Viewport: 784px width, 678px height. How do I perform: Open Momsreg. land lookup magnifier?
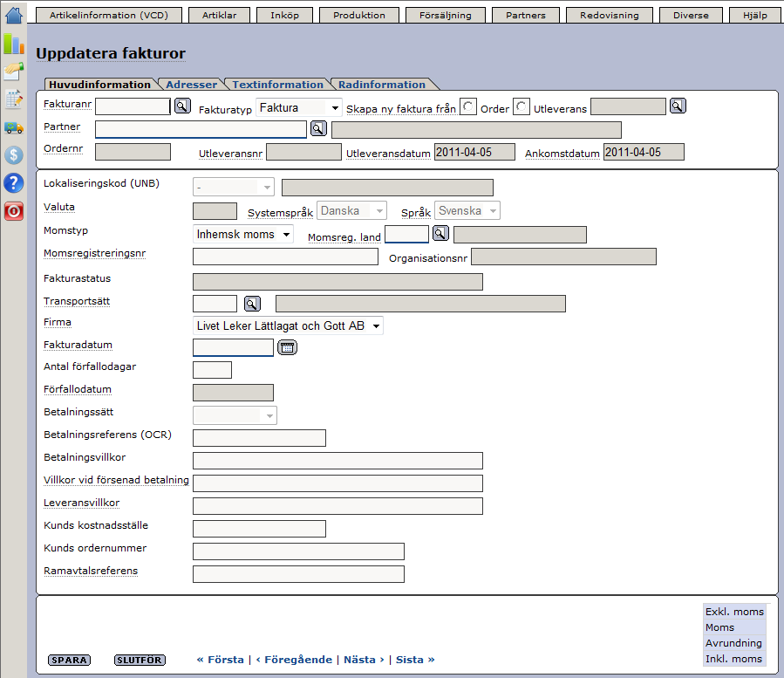coord(440,233)
